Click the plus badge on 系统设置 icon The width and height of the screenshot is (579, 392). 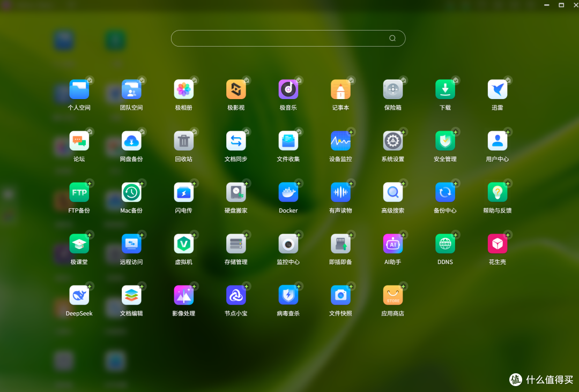click(x=403, y=132)
